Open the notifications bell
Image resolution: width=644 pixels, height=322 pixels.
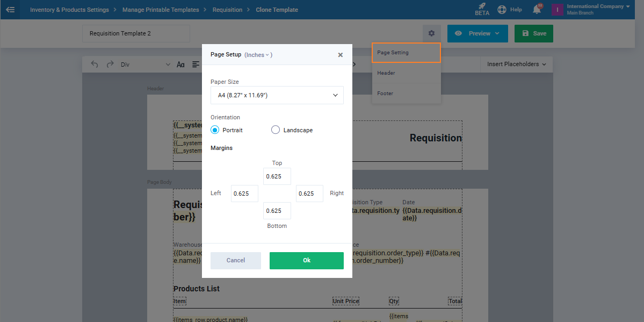537,10
